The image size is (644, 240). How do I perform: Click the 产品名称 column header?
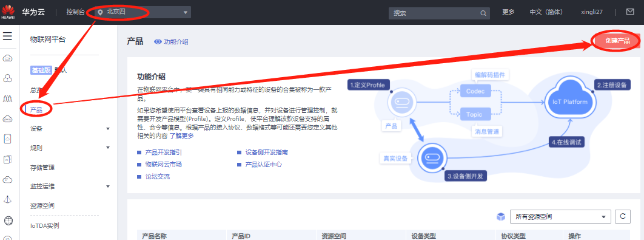coord(155,236)
